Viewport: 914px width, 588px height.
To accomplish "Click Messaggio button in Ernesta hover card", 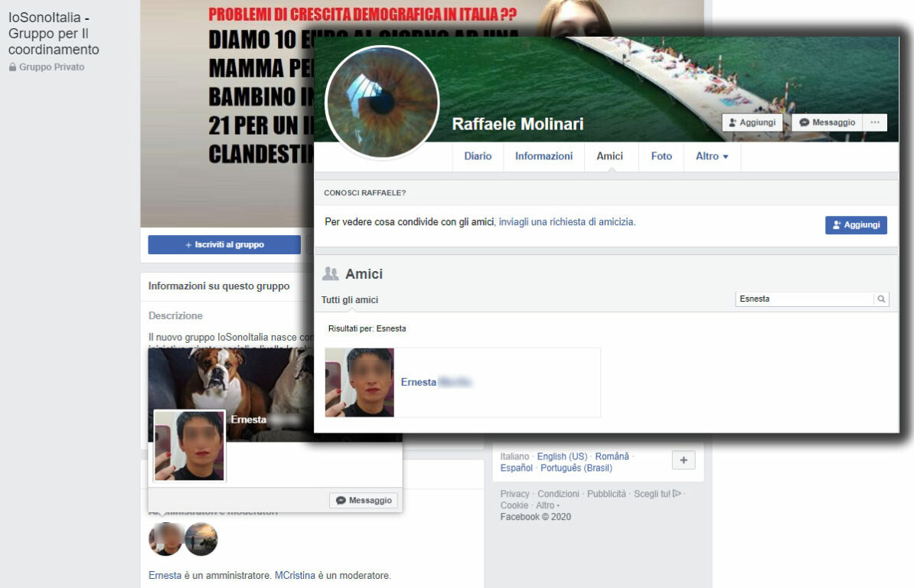I will pos(364,501).
